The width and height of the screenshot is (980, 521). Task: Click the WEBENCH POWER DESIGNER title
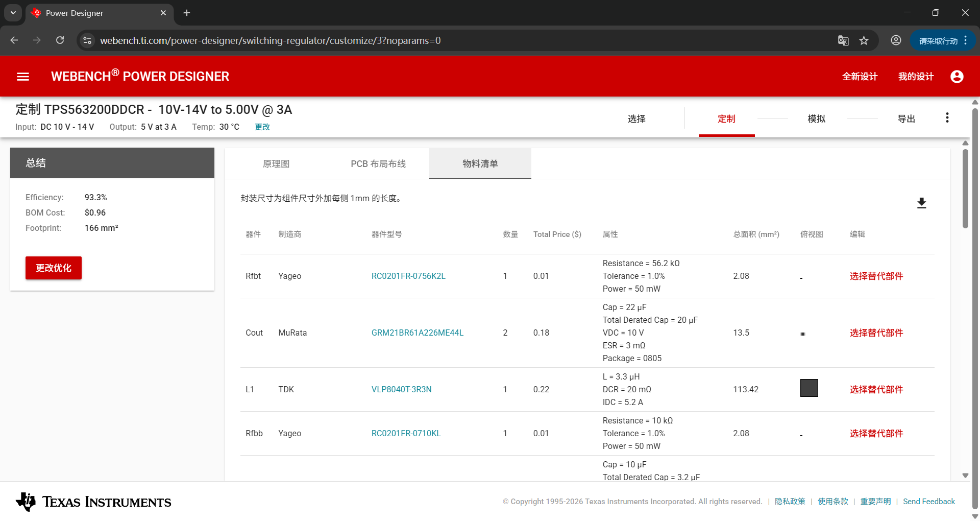140,76
